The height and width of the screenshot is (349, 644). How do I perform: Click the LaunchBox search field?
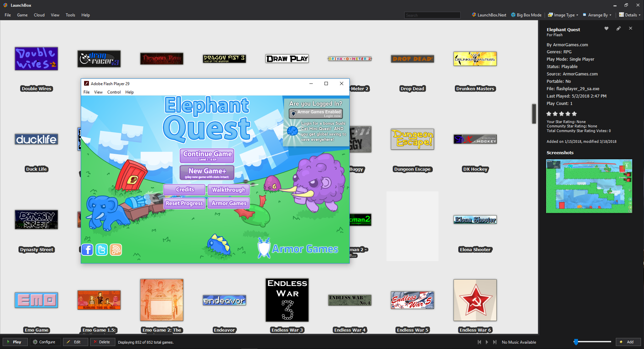432,15
